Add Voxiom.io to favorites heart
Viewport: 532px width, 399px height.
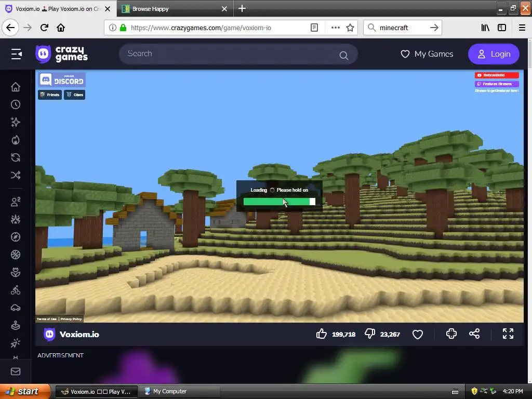coord(418,334)
